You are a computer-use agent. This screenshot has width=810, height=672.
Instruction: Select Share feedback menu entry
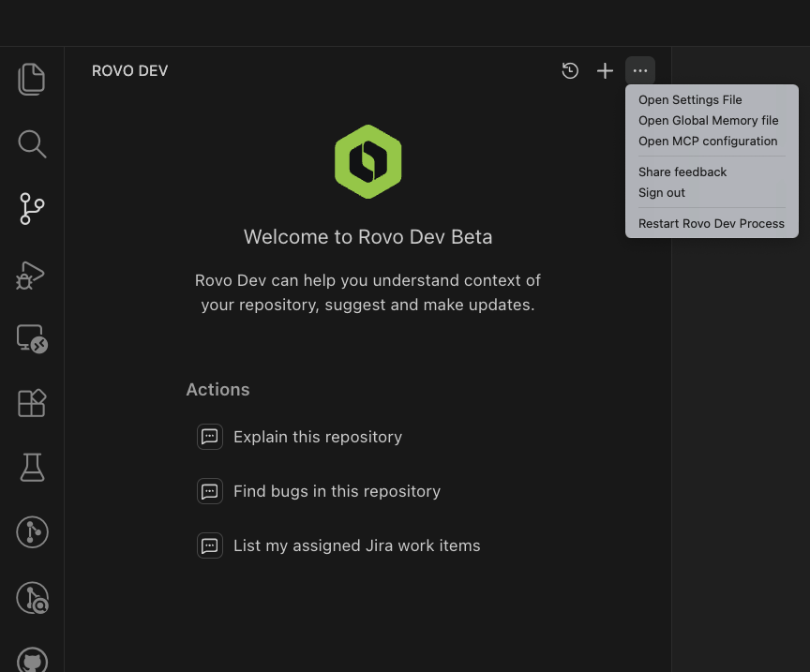(712, 172)
